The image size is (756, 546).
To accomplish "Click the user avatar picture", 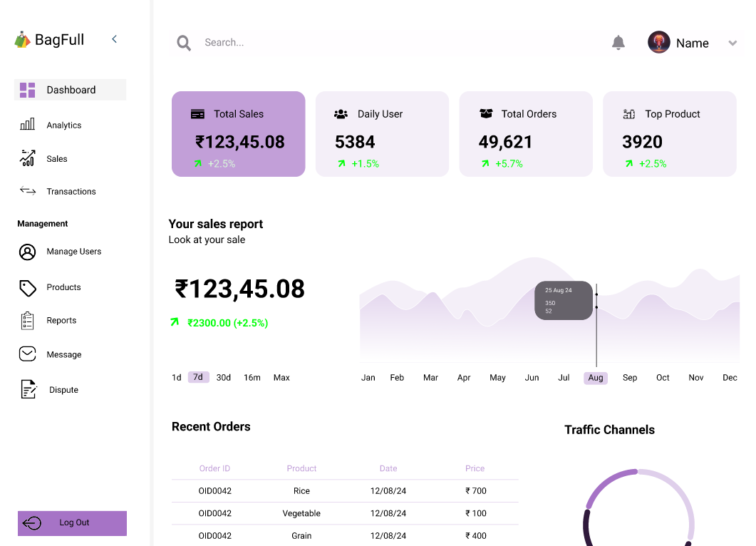I will pos(658,42).
